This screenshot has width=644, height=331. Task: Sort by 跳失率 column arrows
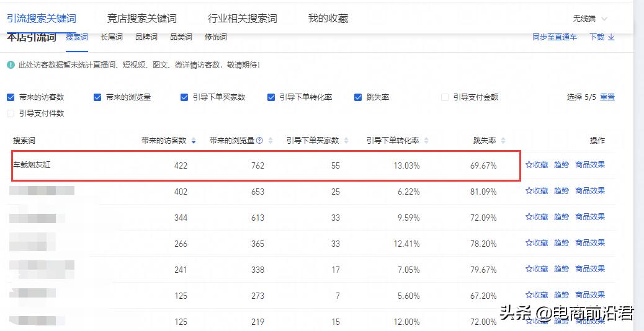coord(503,141)
